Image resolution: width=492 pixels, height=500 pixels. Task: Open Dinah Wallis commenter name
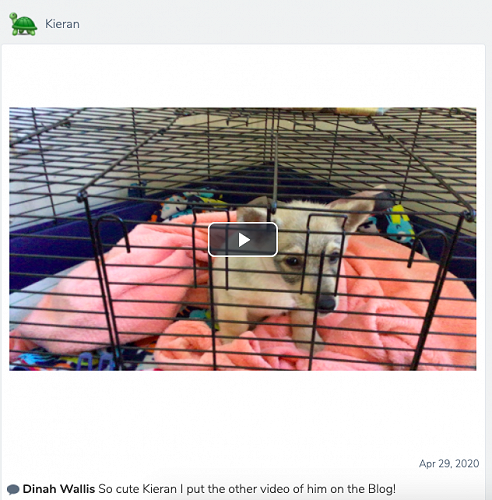[59, 489]
